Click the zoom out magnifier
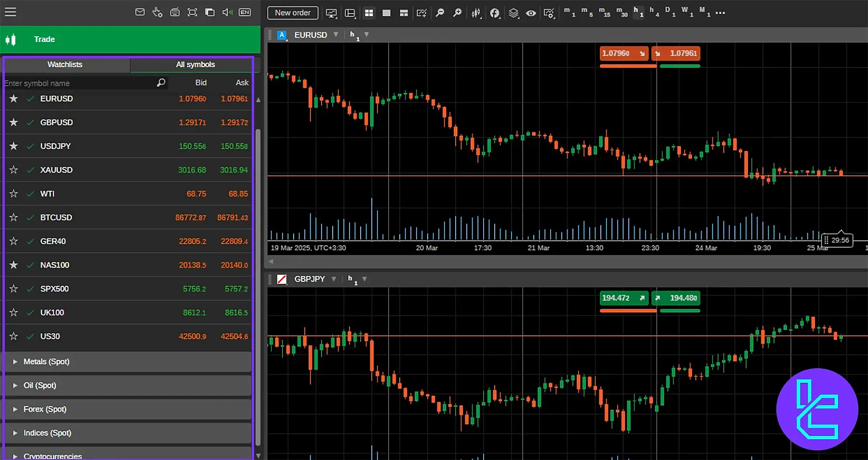Screen dimensions: 868x460 pos(440,13)
